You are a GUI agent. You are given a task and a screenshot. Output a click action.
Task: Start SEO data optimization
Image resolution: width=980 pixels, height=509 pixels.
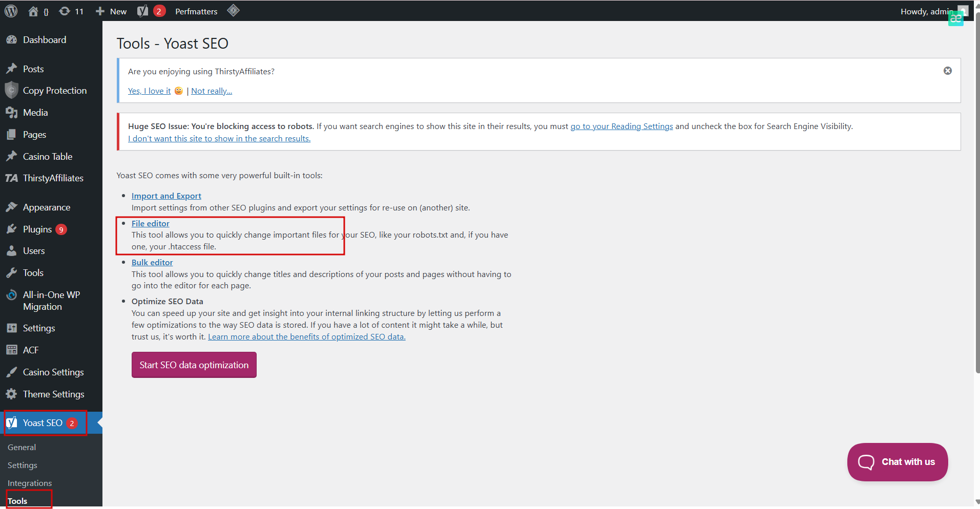tap(194, 365)
